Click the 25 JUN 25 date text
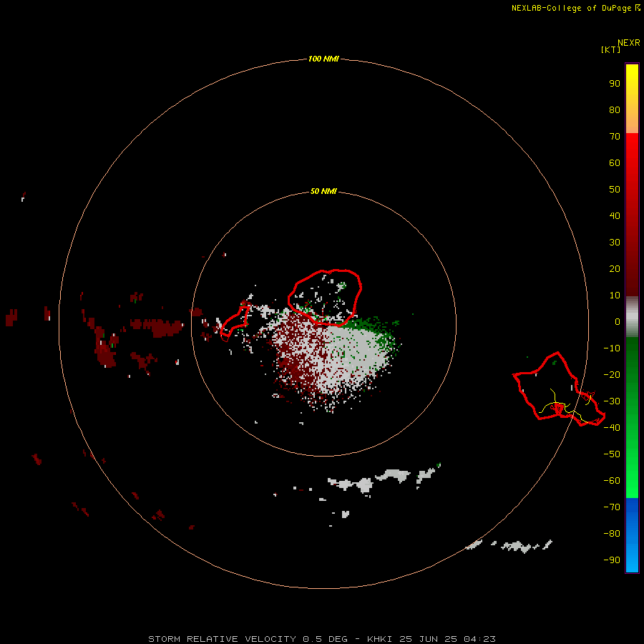 tap(428, 639)
